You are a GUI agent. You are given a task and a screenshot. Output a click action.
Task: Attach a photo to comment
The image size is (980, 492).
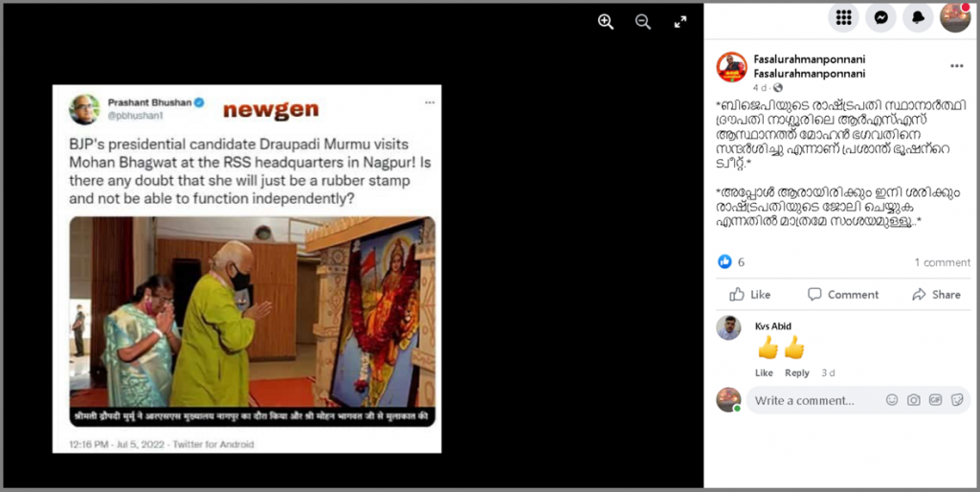click(914, 400)
